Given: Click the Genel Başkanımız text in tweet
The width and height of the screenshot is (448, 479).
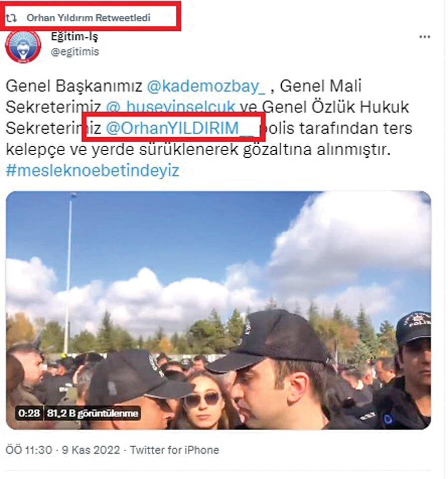Looking at the screenshot, I should [x=74, y=86].
